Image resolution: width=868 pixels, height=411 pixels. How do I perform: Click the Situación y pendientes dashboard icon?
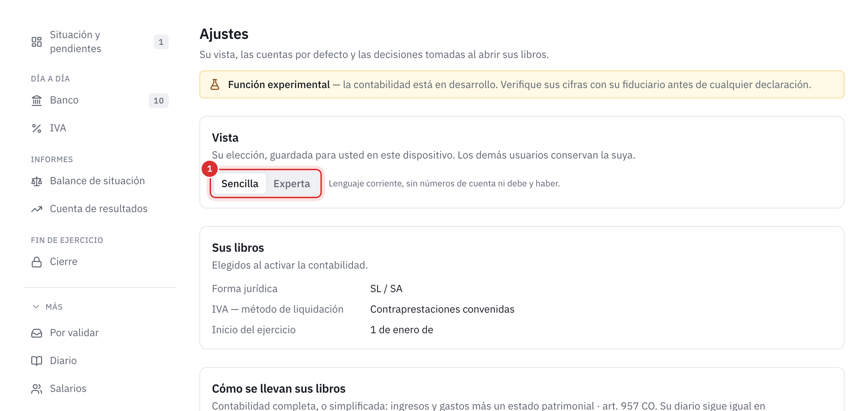tap(37, 42)
